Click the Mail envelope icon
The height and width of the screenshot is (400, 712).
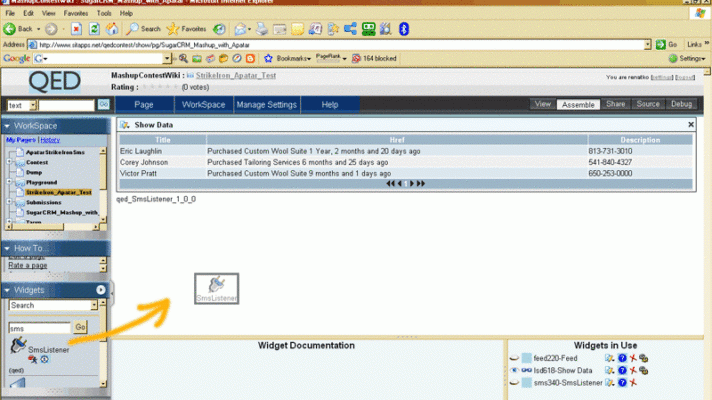pos(240,29)
